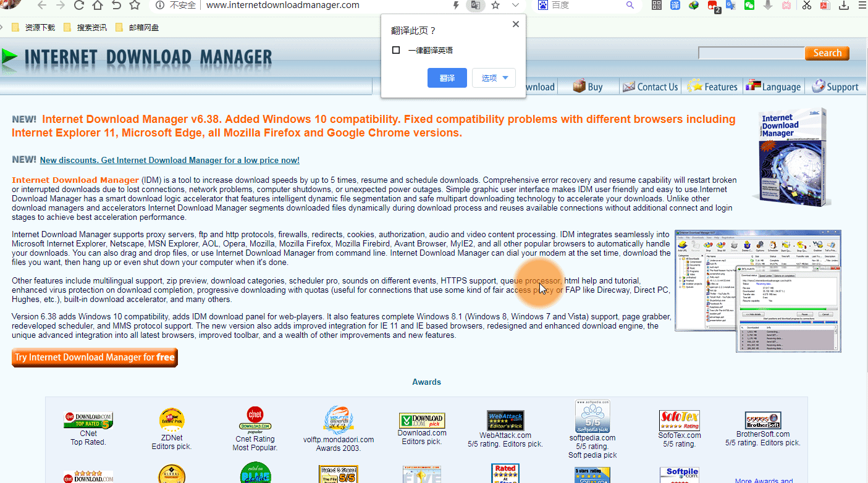Click the Awards section heading
This screenshot has height=483, width=868.
tap(427, 382)
